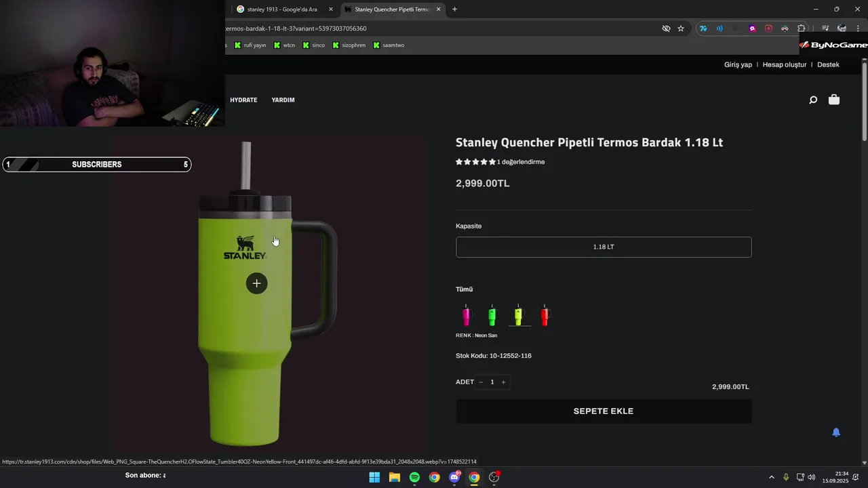Open File Explorer from the taskbar
Screen dimensions: 868x488
click(x=394, y=477)
